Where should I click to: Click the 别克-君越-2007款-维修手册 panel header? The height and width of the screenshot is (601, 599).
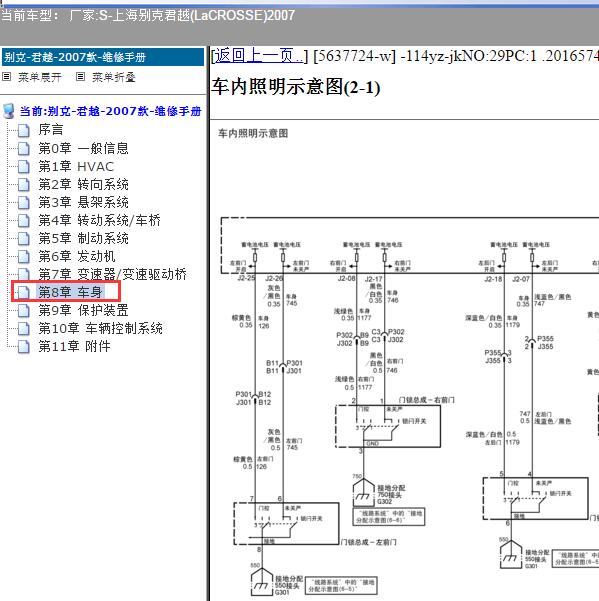[x=103, y=57]
